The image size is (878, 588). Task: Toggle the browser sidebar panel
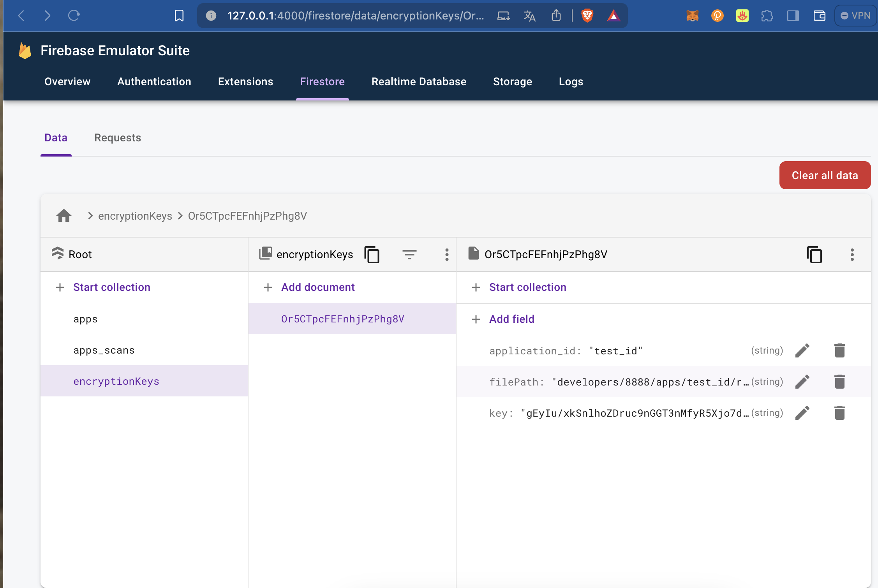[x=793, y=16]
